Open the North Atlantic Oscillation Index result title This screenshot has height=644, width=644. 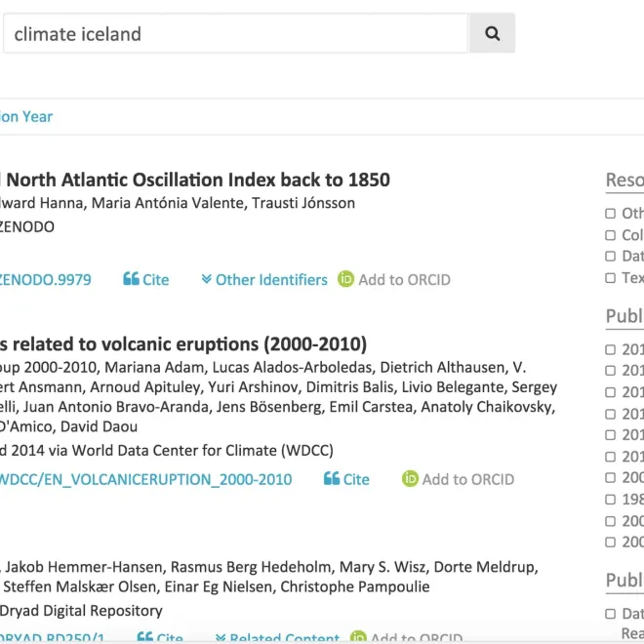pyautogui.click(x=195, y=180)
